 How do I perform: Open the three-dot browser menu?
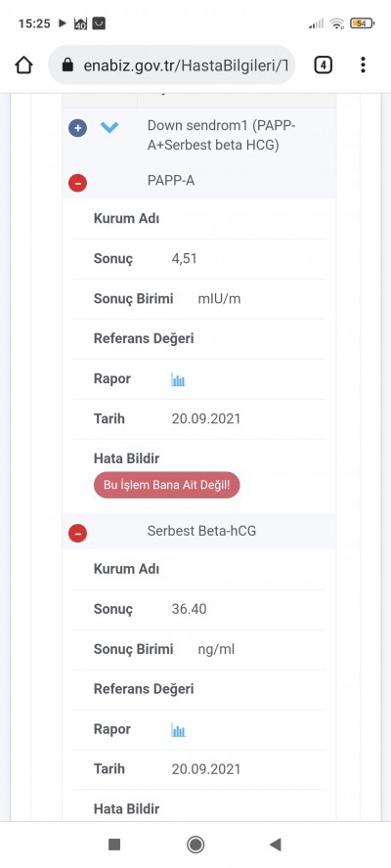pyautogui.click(x=363, y=65)
